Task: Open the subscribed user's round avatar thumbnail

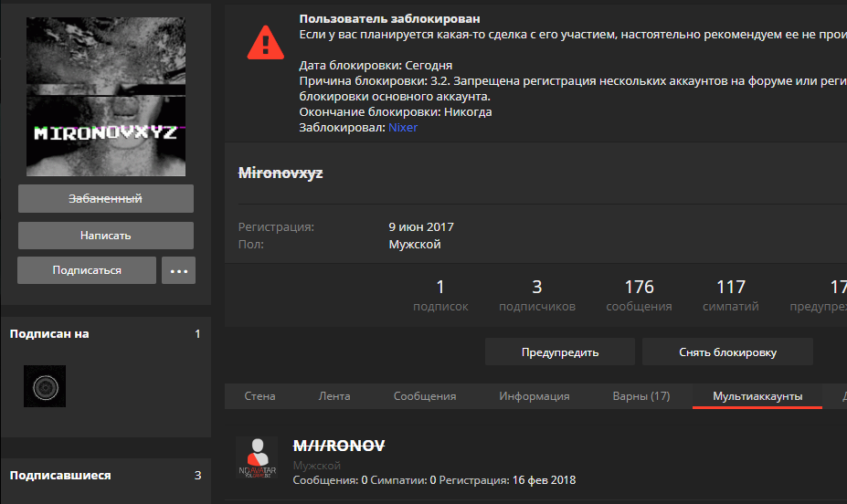Action: 45,386
